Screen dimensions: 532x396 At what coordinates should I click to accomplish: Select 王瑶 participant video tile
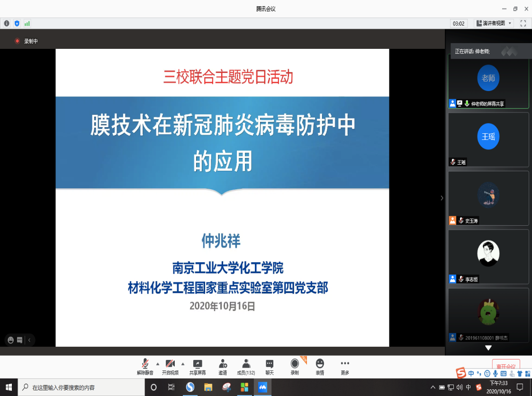[488, 139]
